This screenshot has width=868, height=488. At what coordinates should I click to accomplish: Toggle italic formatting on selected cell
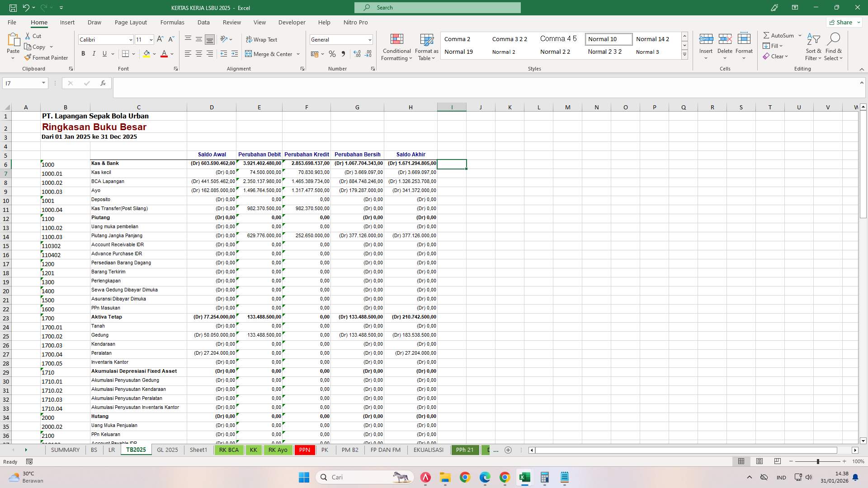94,53
